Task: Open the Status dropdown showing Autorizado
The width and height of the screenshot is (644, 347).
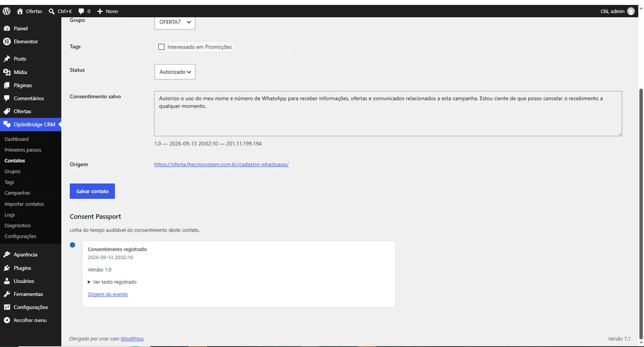Action: 175,72
